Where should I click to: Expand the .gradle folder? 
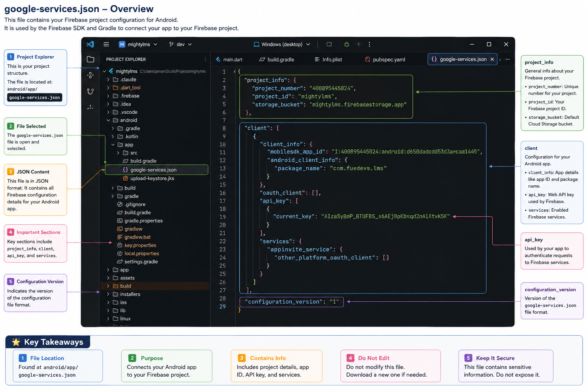113,129
